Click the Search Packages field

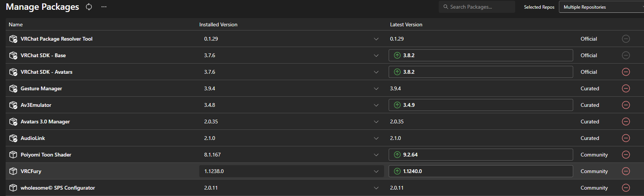pyautogui.click(x=477, y=7)
